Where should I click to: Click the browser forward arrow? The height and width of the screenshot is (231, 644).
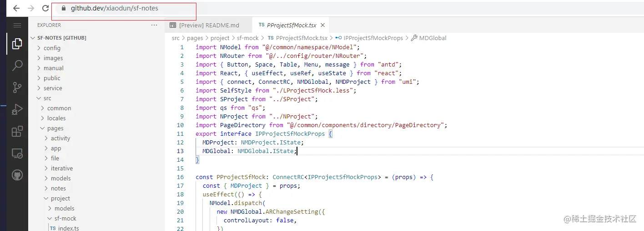(x=30, y=8)
